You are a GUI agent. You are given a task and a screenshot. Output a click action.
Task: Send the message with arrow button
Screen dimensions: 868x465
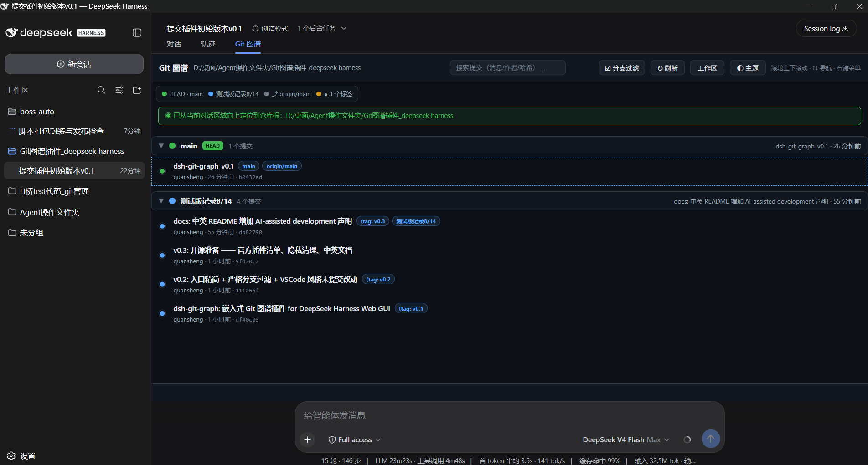pos(710,439)
